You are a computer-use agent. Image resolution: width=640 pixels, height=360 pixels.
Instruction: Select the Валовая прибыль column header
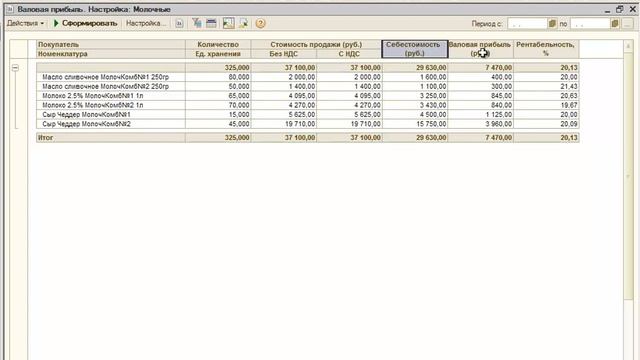(x=480, y=49)
